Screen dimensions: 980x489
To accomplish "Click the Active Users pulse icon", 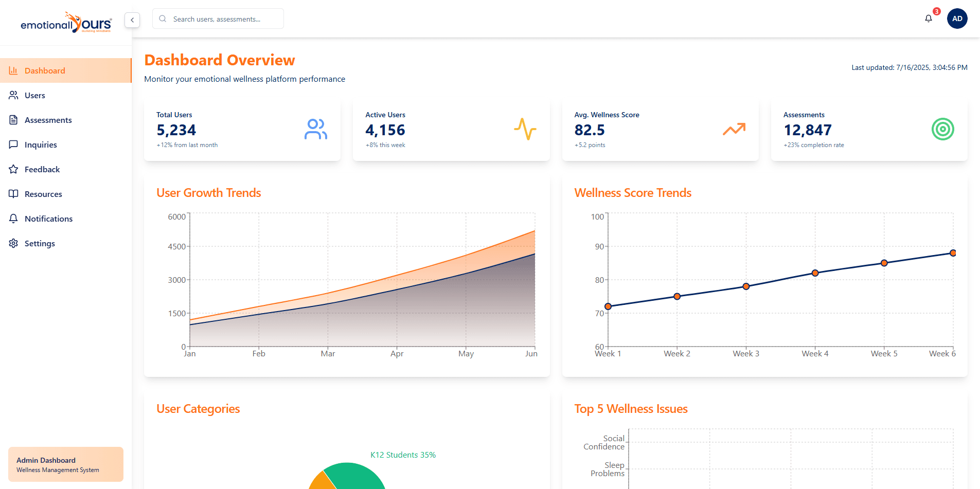I will tap(525, 129).
